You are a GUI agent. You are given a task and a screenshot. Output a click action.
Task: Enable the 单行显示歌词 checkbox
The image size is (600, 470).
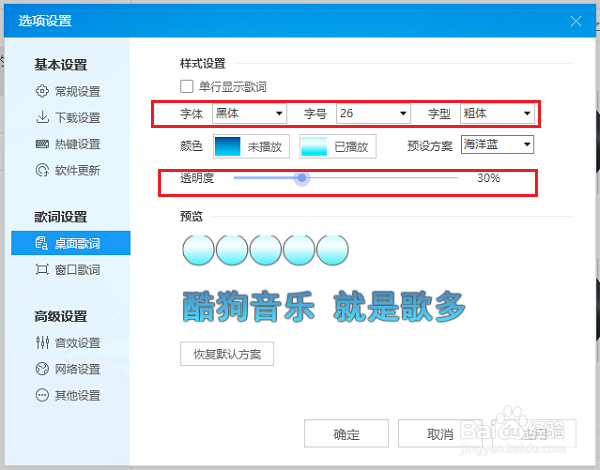(x=187, y=86)
